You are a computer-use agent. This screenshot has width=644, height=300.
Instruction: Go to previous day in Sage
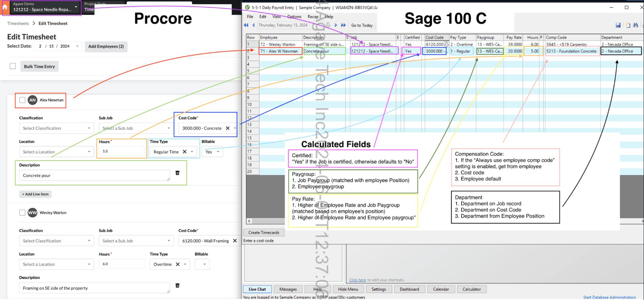[x=253, y=25]
